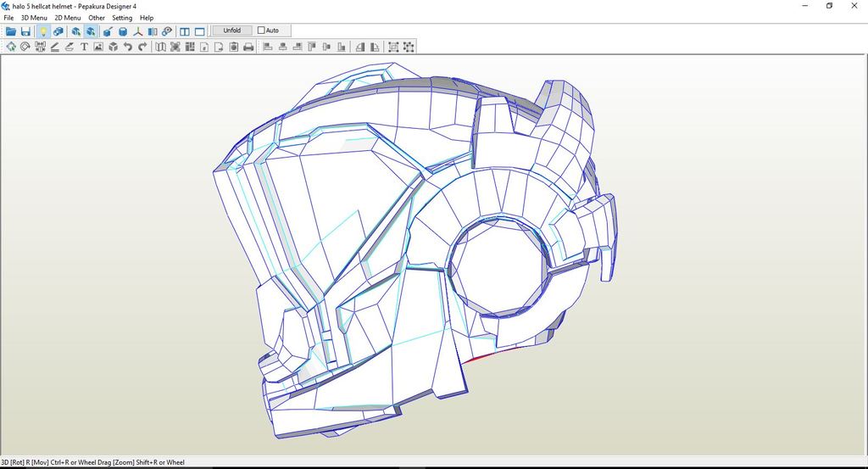Viewport: 868px width, 469px height.
Task: Click the first cube-with-arrow icon in the top toolbar
Action: pos(75,31)
